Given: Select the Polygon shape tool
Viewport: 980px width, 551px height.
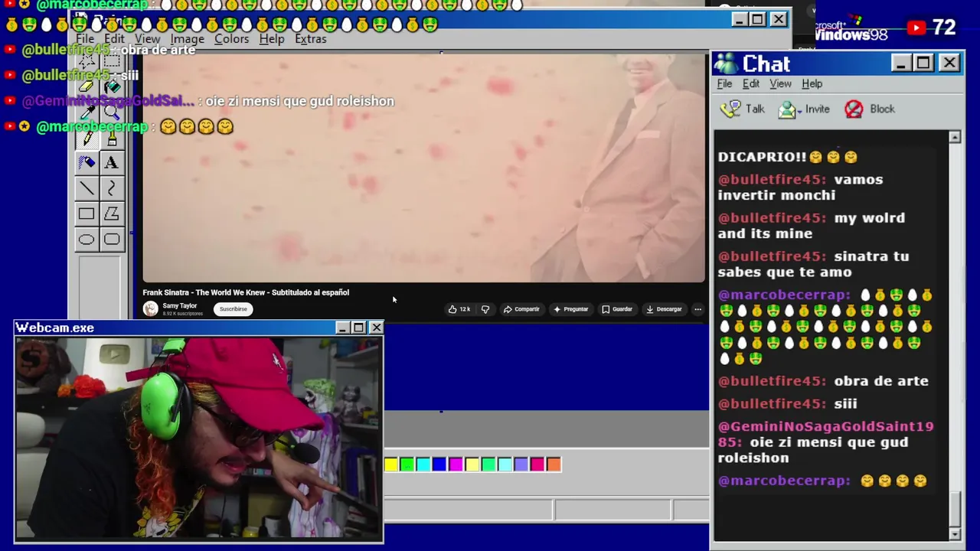Looking at the screenshot, I should tap(112, 214).
